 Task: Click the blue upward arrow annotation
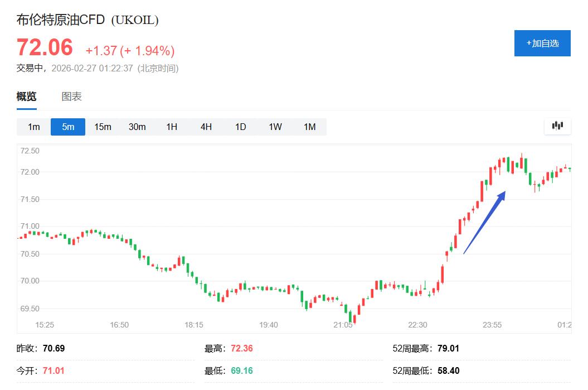tap(484, 222)
